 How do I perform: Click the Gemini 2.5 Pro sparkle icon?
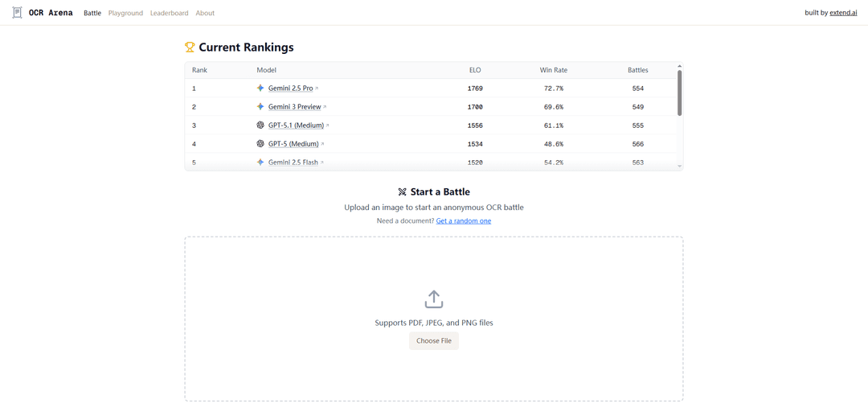click(260, 89)
